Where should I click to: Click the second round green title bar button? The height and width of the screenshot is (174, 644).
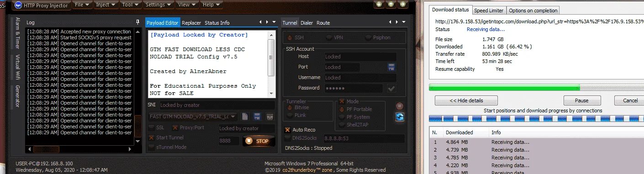(391, 4)
